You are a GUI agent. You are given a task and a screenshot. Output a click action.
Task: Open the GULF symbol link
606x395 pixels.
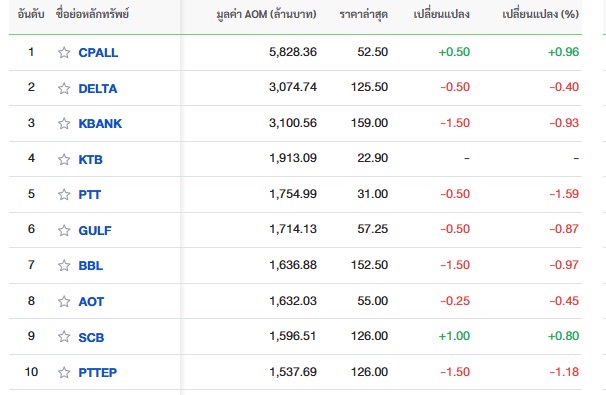tap(95, 230)
